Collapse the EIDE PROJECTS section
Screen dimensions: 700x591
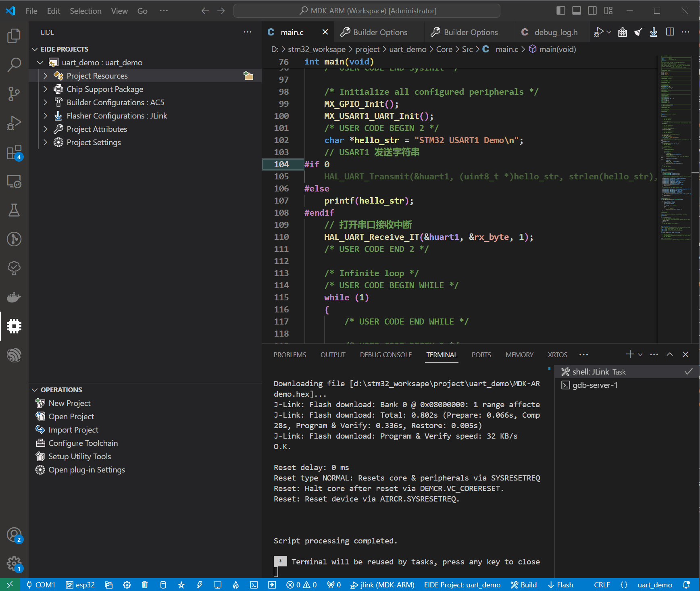point(35,49)
